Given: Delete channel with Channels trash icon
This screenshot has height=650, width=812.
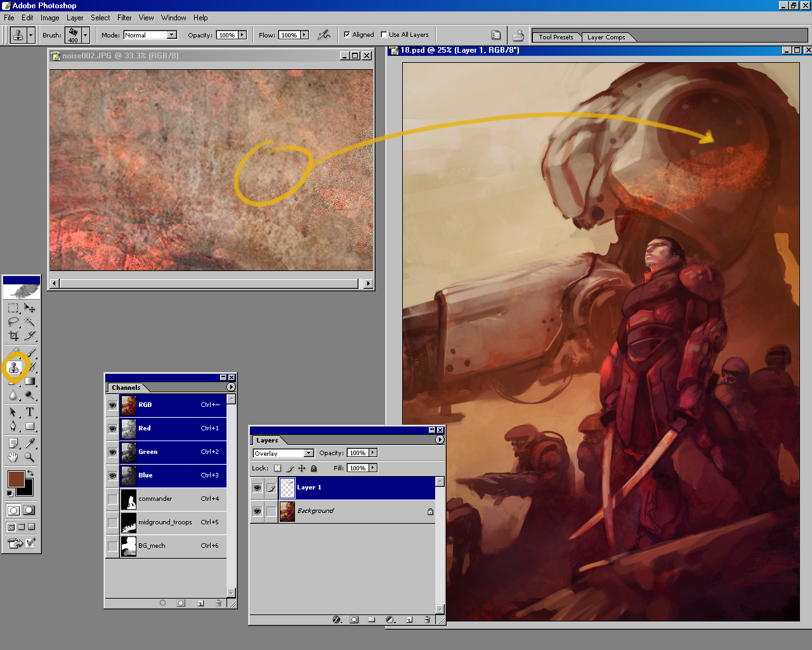Looking at the screenshot, I should pyautogui.click(x=218, y=603).
